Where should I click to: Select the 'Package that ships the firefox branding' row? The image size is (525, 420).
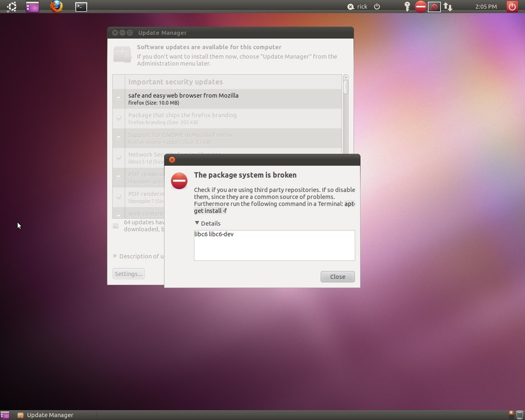point(227,118)
